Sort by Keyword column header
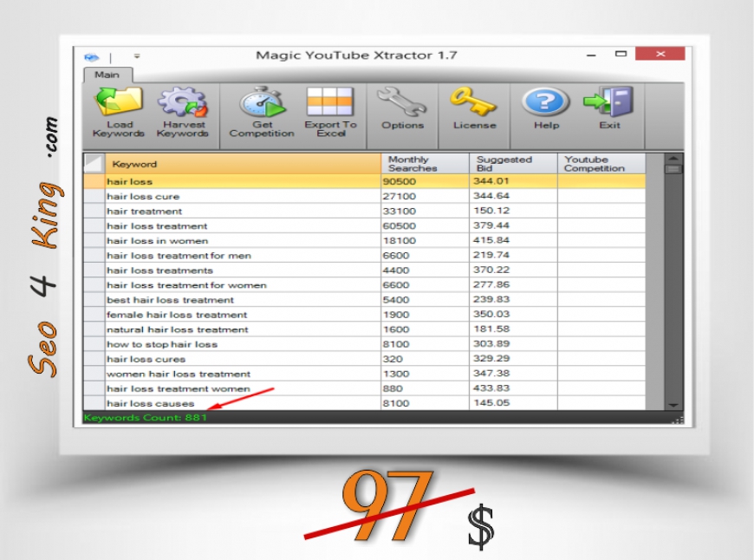The width and height of the screenshot is (754, 560). 243,164
